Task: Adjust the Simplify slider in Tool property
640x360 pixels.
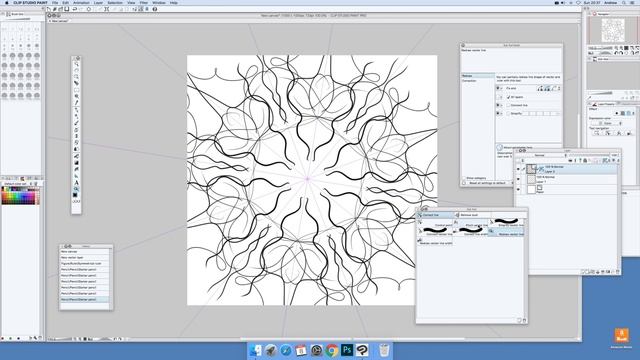Action: click(x=542, y=113)
